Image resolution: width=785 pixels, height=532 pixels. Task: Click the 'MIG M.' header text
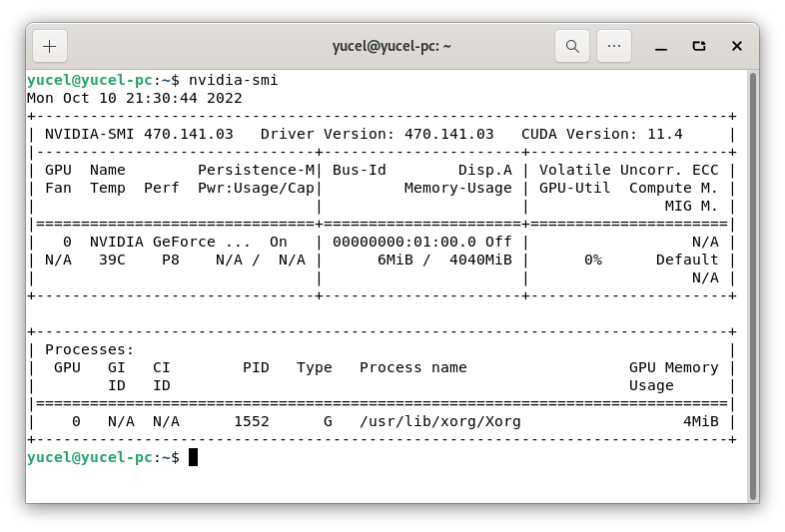[x=691, y=207]
